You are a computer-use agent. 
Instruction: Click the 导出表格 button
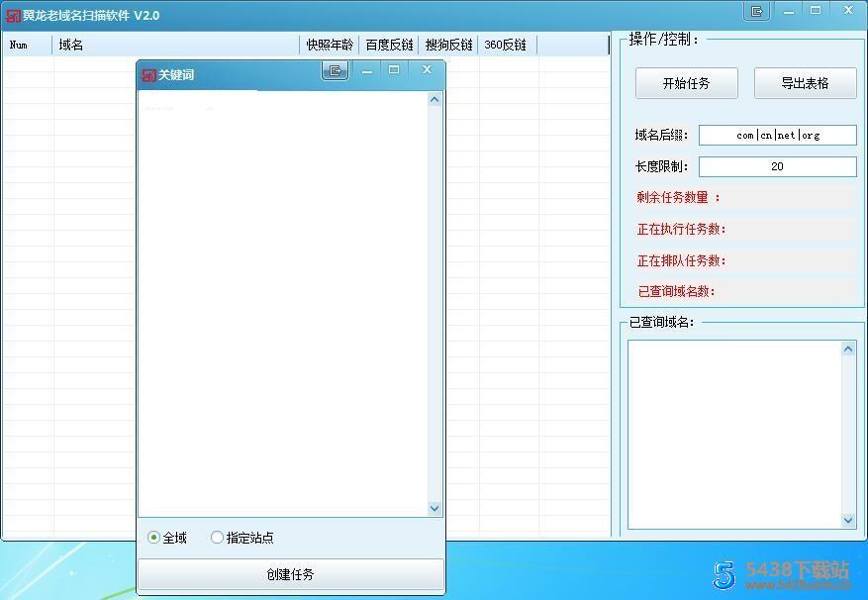805,83
